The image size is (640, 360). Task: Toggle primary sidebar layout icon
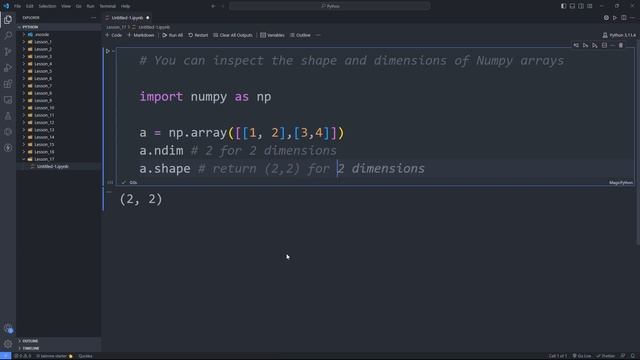563,6
